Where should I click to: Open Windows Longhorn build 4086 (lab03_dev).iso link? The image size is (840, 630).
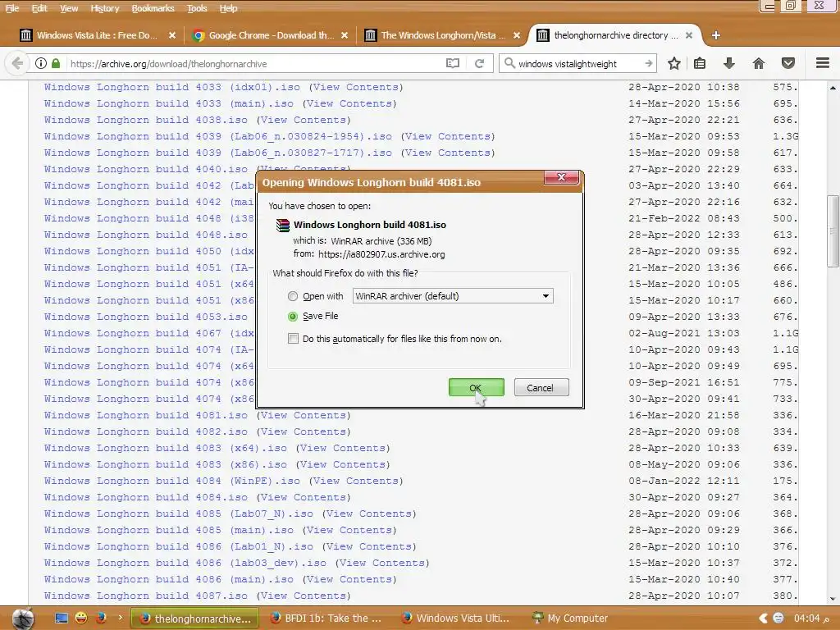[185, 563]
